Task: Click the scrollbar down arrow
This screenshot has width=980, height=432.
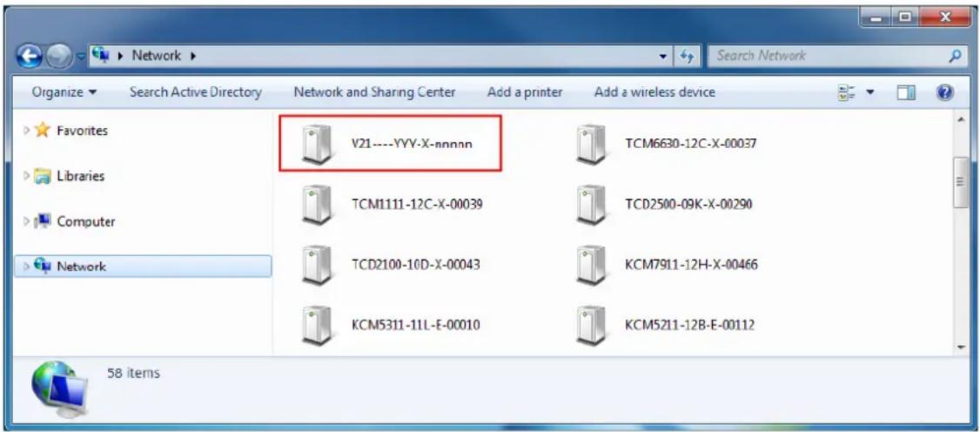Action: (x=961, y=347)
